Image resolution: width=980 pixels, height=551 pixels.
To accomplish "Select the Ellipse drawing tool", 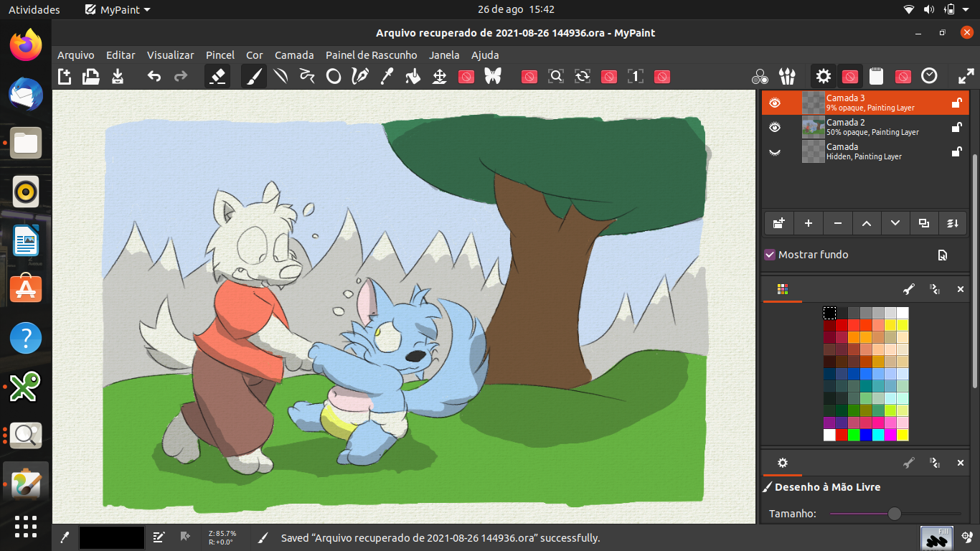I will pos(334,76).
